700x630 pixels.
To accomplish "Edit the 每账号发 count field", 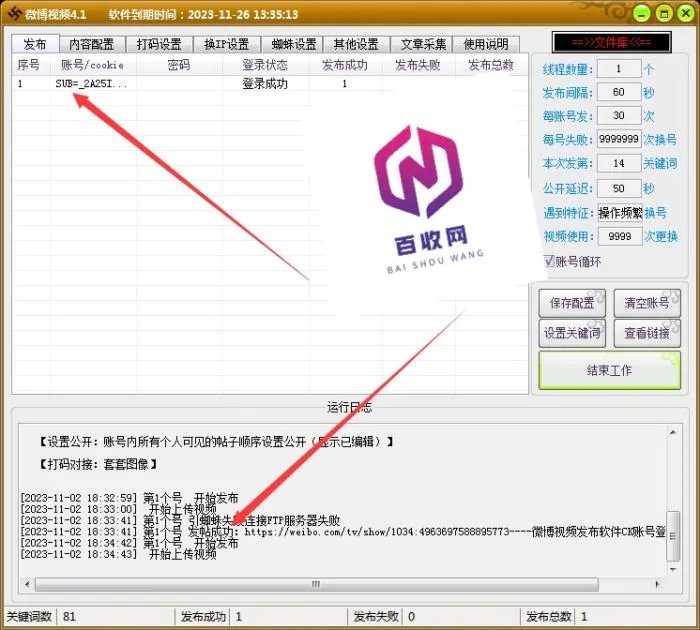I will click(x=619, y=115).
